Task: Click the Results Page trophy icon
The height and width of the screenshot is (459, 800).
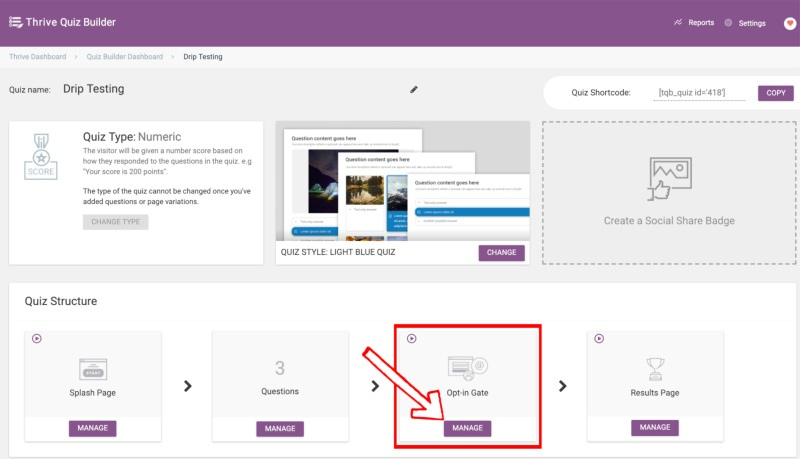Action: tap(655, 368)
